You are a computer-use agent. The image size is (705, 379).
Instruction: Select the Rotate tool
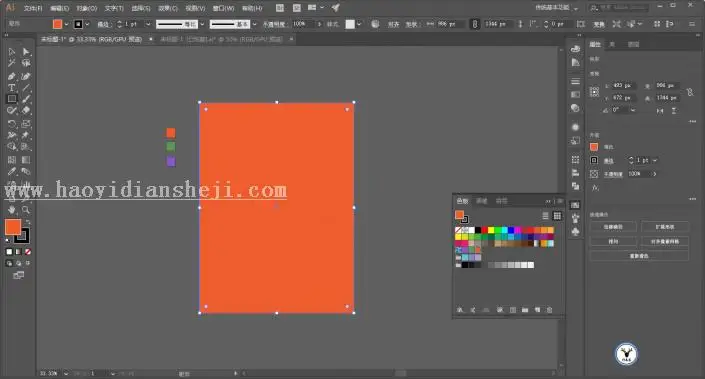(12, 124)
